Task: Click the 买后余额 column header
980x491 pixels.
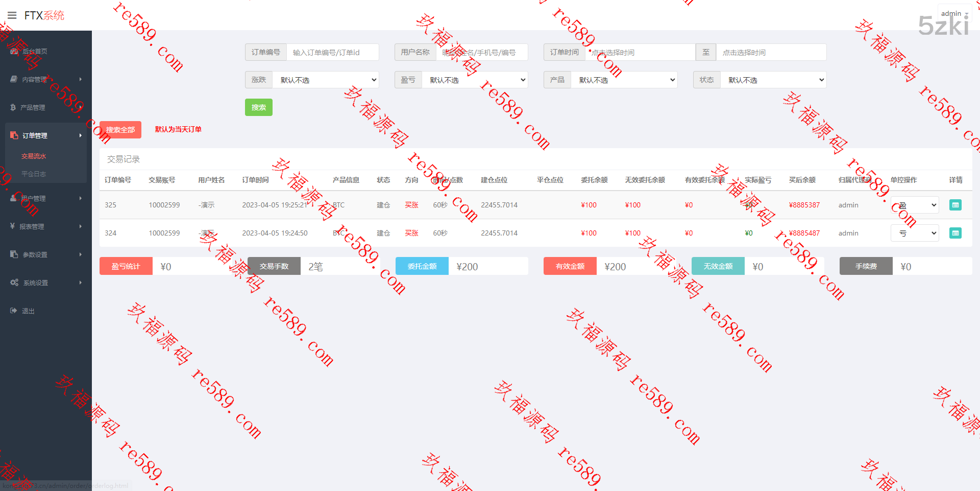Action: pos(802,180)
